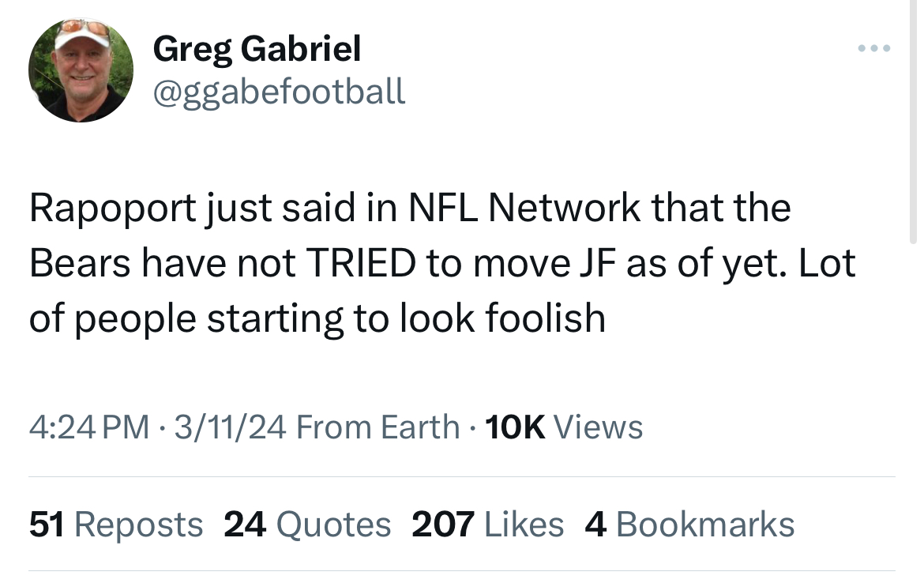Open the 4 Bookmarks count
This screenshot has height=583, width=924.
pos(689,525)
